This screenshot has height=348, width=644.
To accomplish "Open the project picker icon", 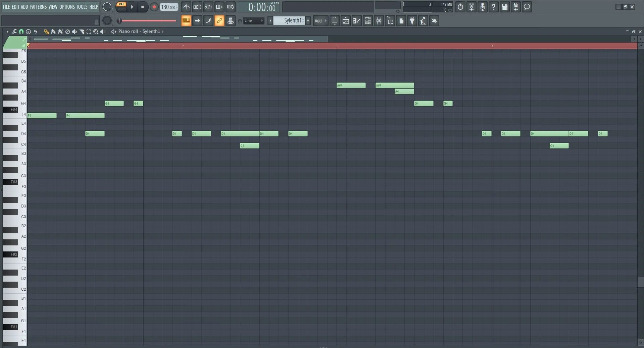I will [x=401, y=21].
